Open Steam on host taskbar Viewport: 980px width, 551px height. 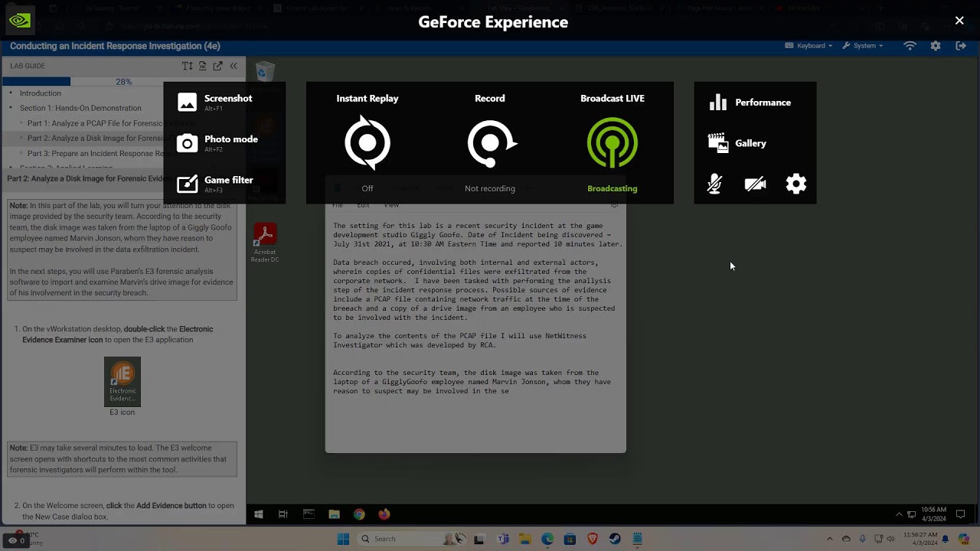pyautogui.click(x=615, y=539)
